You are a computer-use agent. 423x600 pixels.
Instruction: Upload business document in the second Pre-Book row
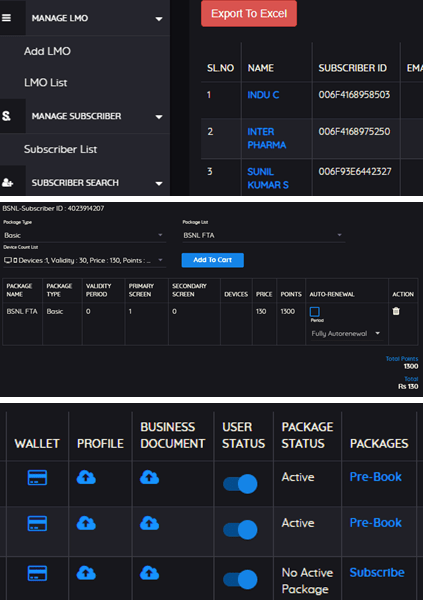click(x=149, y=523)
